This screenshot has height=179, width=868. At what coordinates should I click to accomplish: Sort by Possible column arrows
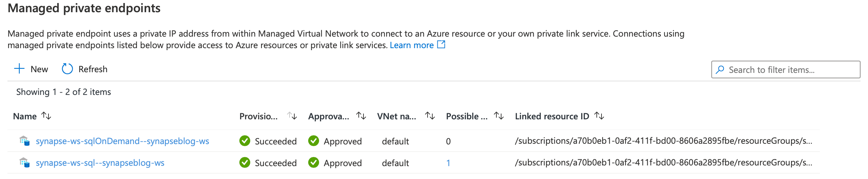tap(499, 116)
